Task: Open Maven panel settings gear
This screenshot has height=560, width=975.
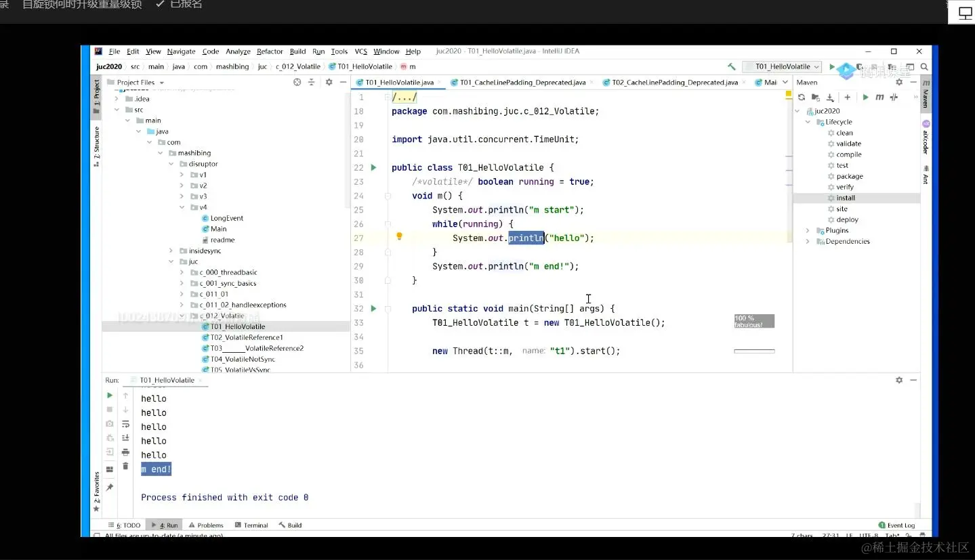Action: tap(899, 82)
